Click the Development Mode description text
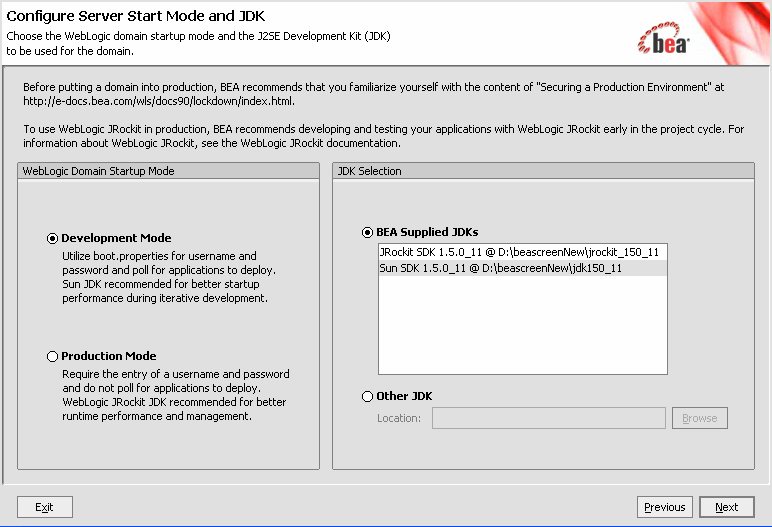The width and height of the screenshot is (772, 527). click(x=169, y=277)
